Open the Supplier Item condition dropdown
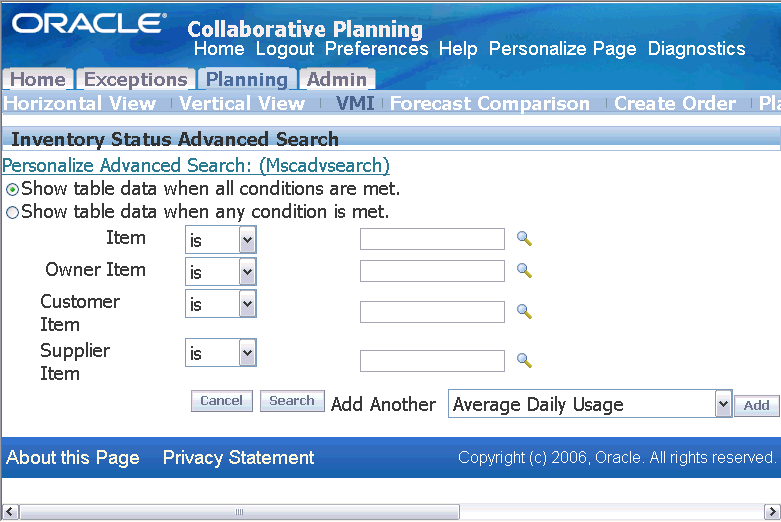The image size is (781, 522). (221, 353)
